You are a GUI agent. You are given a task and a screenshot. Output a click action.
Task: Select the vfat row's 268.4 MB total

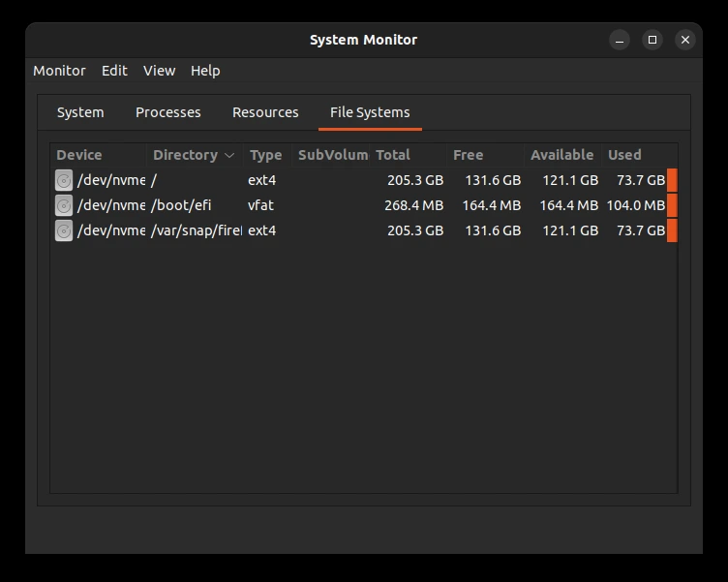point(413,205)
